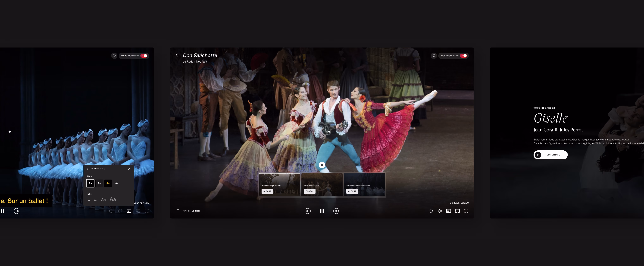This screenshot has width=644, height=266.
Task: Click the 'Jean Coralli, Jules Perrot' text
Action: point(558,130)
